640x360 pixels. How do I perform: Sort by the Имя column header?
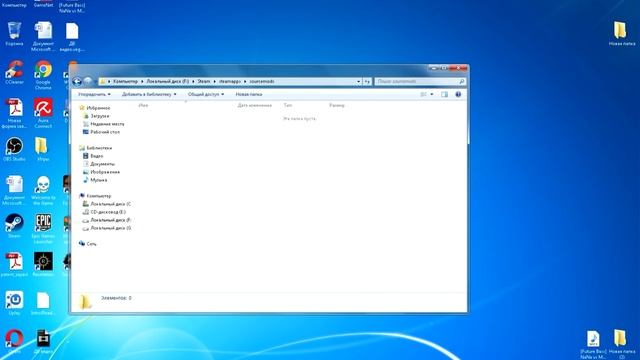coord(143,105)
